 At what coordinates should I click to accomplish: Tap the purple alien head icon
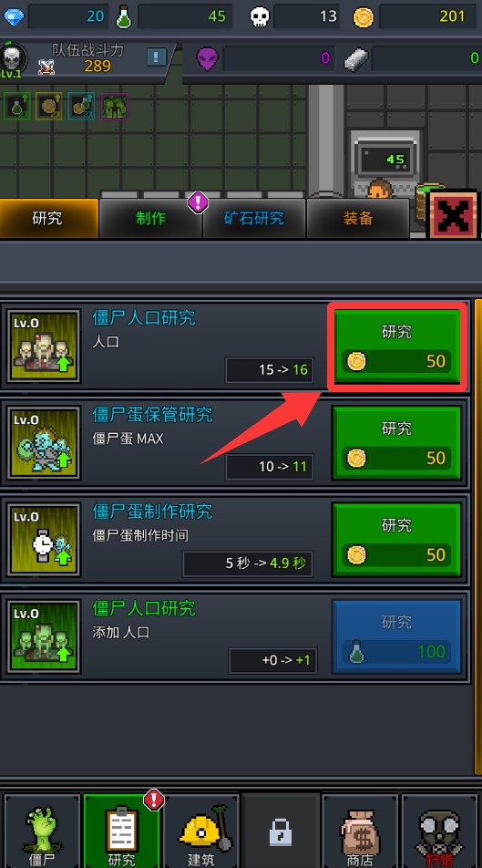(x=207, y=58)
